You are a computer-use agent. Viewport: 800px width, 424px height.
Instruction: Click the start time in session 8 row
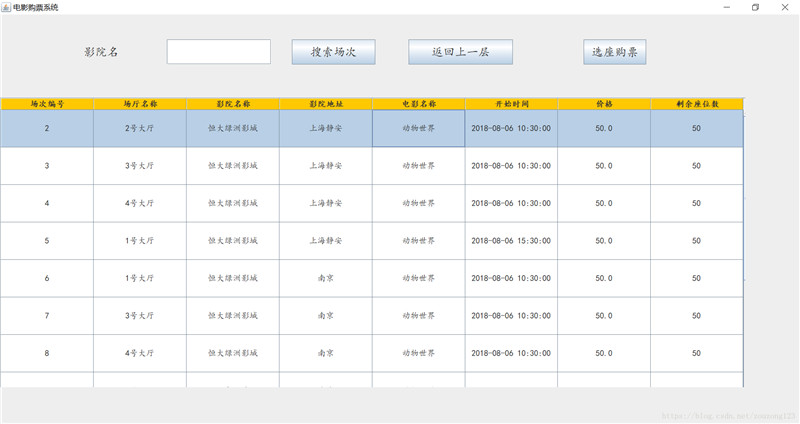click(511, 353)
